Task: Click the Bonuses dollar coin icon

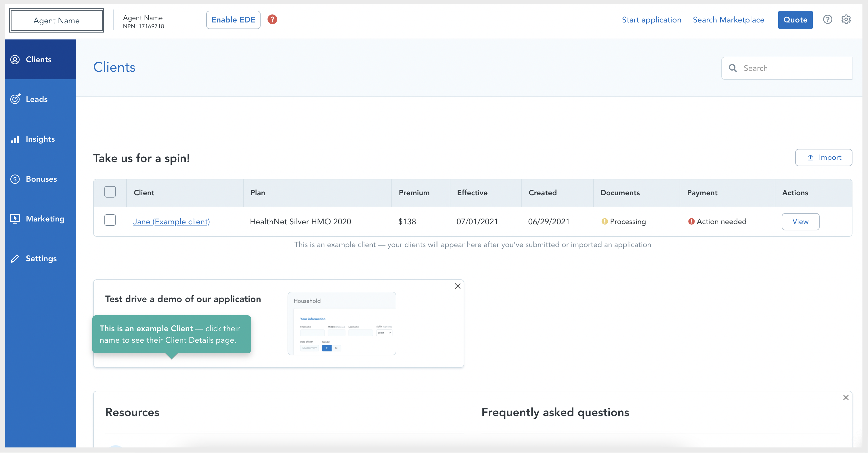Action: [15, 179]
